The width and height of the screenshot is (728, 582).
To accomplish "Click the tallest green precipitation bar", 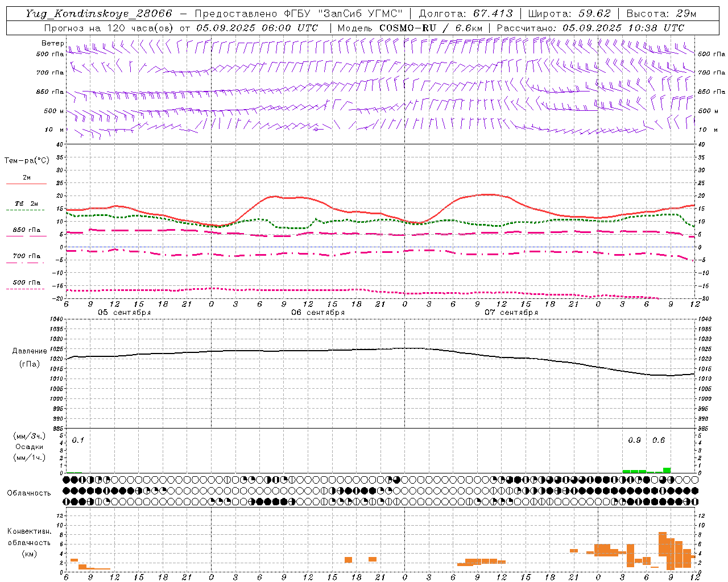I will pos(667,470).
